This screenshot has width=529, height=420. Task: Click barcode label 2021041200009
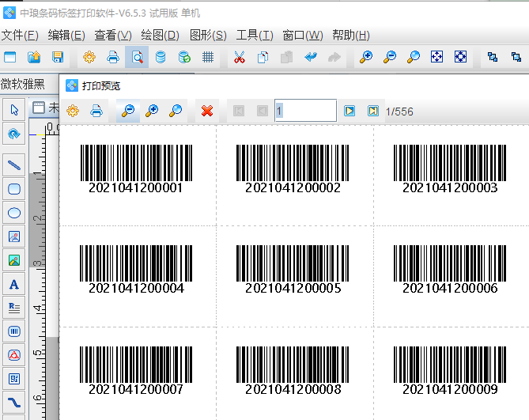coord(450,370)
